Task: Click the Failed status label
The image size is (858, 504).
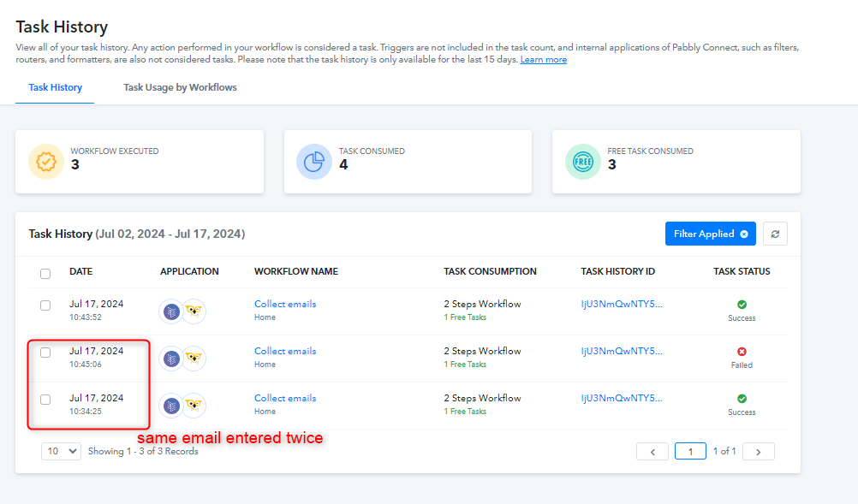Action: [742, 365]
